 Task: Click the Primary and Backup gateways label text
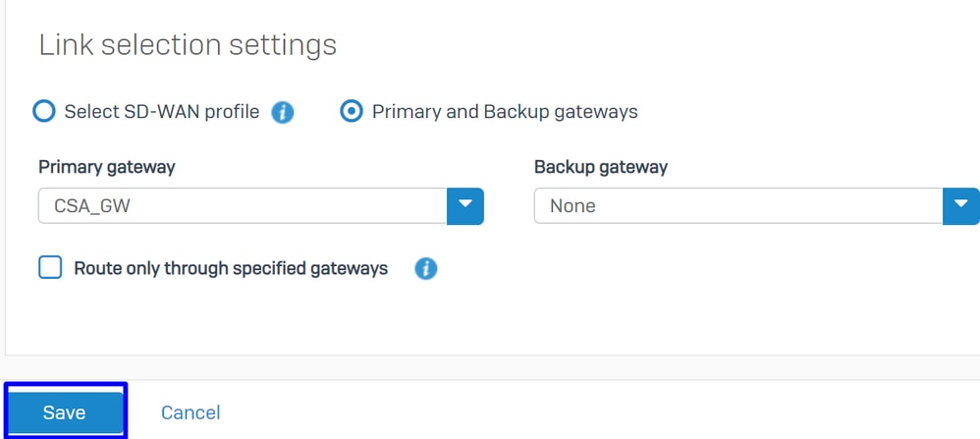[505, 112]
